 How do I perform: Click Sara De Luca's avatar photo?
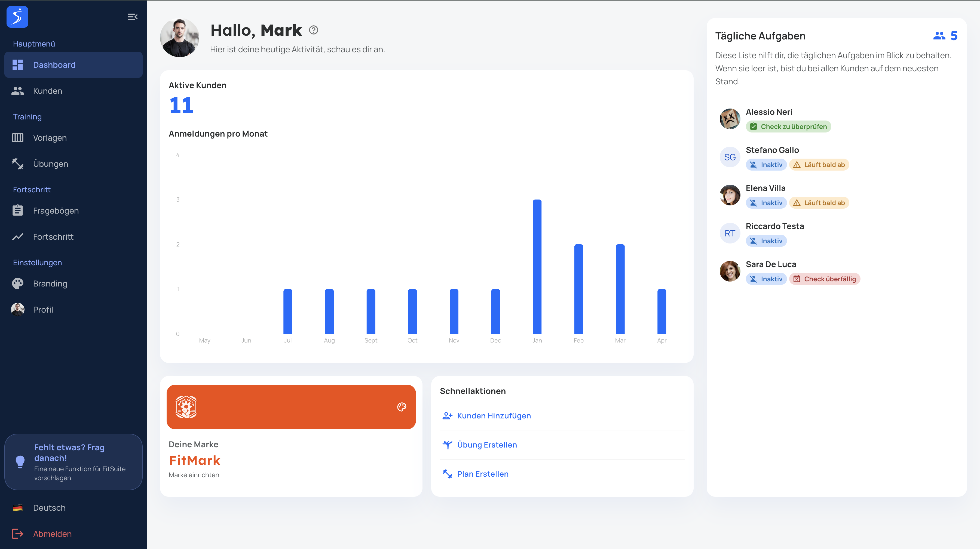click(x=730, y=271)
